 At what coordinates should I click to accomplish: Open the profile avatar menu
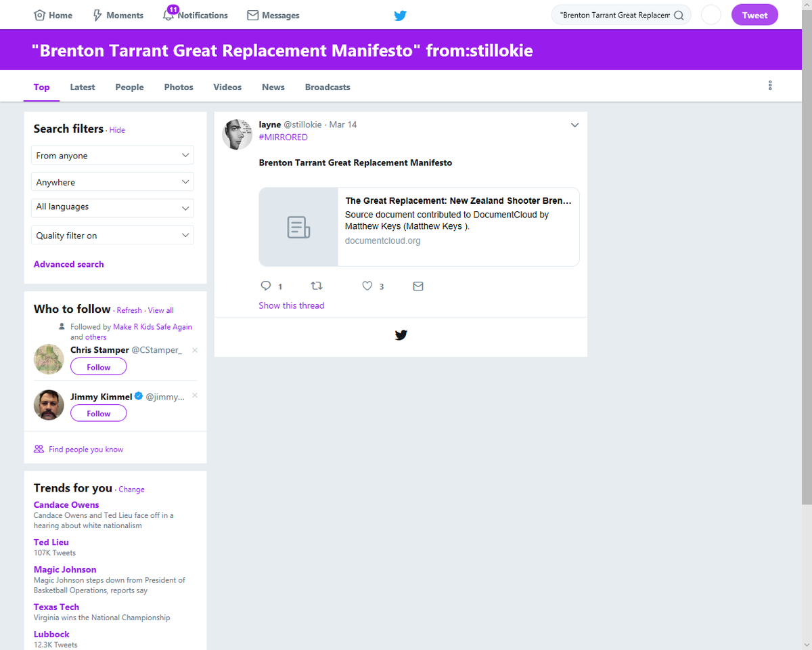coord(711,15)
